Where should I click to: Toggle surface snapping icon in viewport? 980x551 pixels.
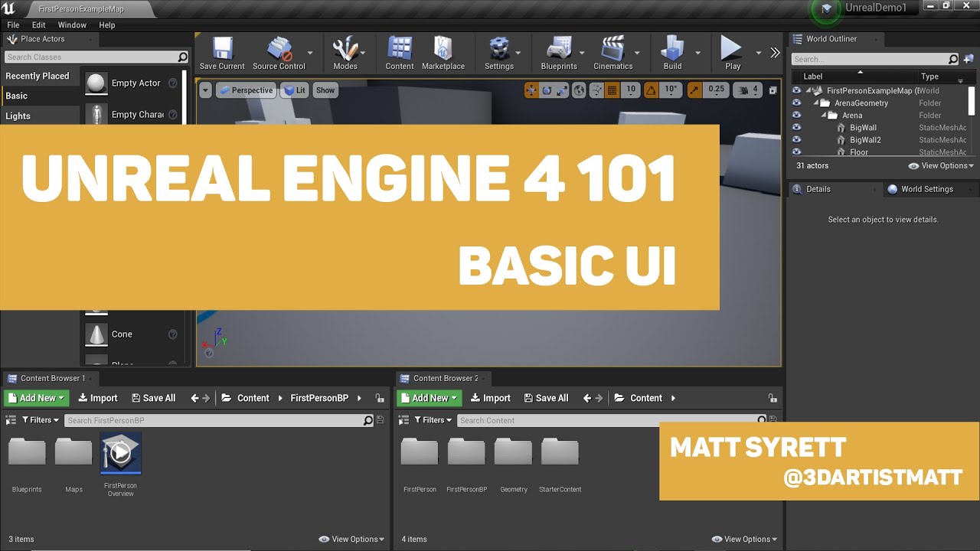[x=596, y=90]
